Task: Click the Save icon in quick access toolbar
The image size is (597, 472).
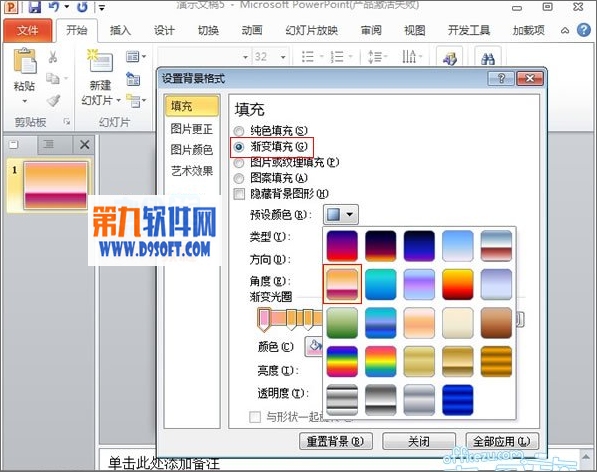Action: (x=35, y=6)
